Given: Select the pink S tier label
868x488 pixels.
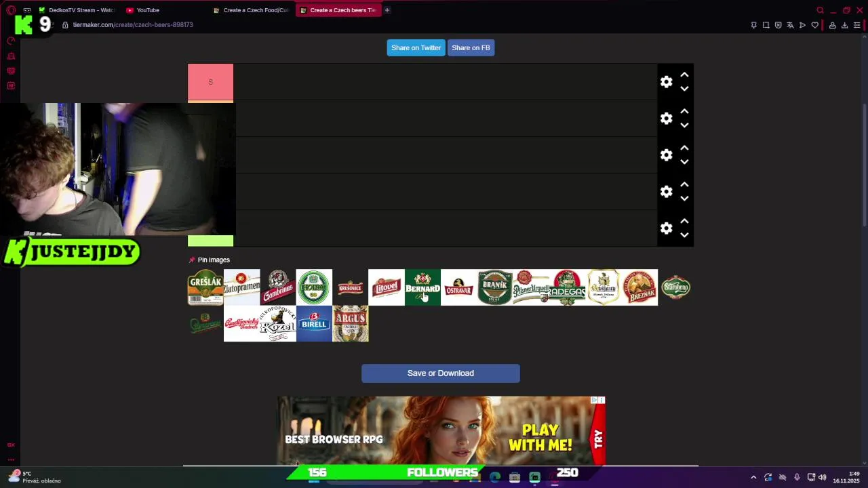Looking at the screenshot, I should [x=210, y=82].
